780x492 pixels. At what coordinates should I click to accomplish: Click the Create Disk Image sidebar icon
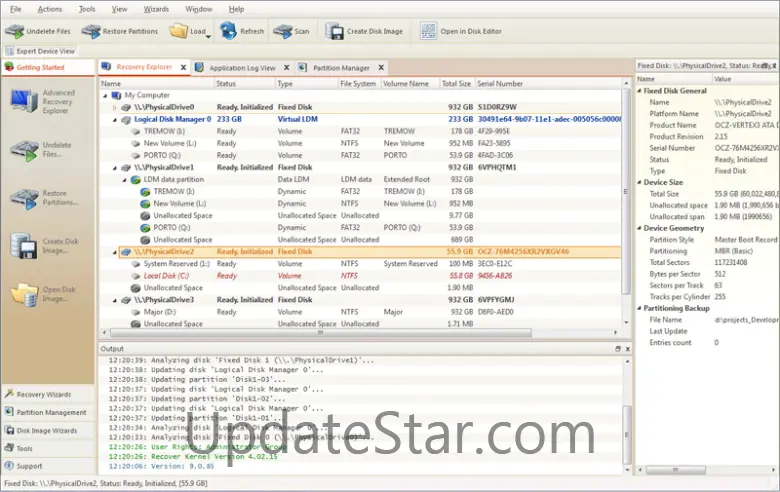click(24, 246)
